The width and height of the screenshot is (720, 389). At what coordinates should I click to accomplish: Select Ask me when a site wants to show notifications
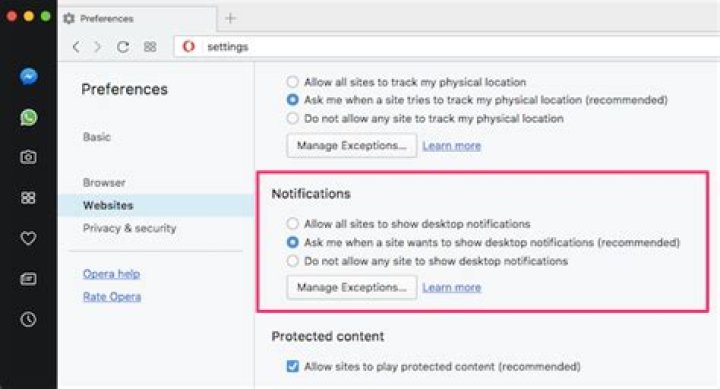pyautogui.click(x=292, y=242)
